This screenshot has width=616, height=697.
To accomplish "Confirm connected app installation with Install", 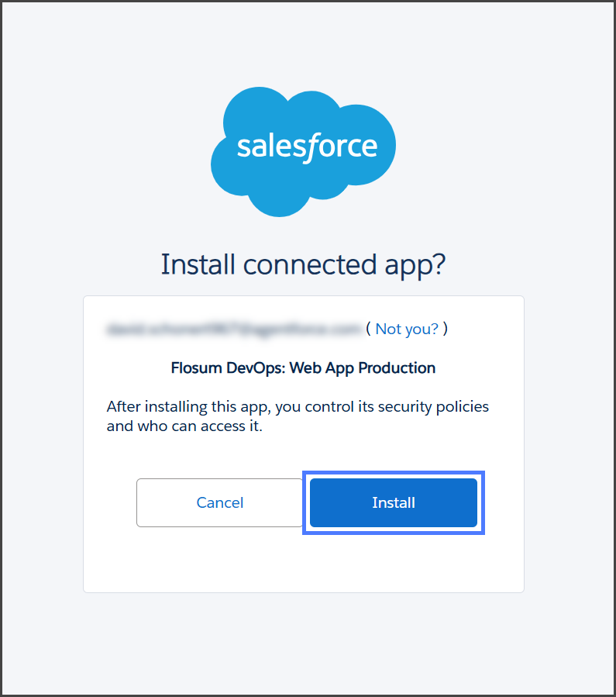I will click(394, 502).
